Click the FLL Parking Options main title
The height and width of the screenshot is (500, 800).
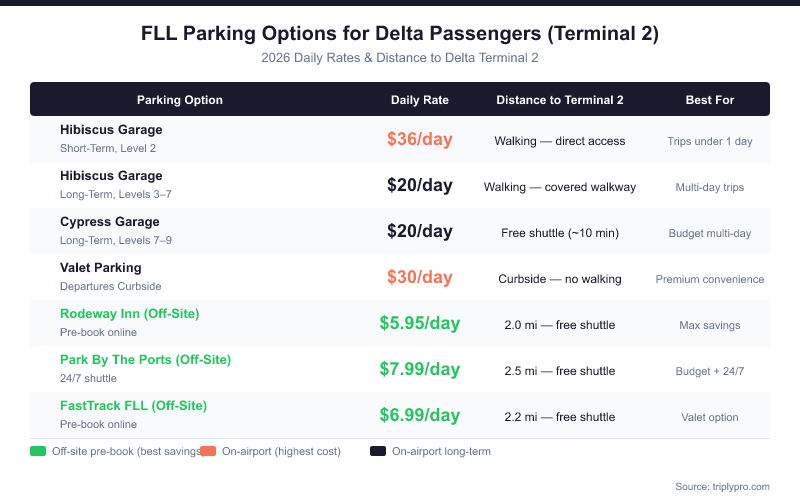[x=400, y=34]
